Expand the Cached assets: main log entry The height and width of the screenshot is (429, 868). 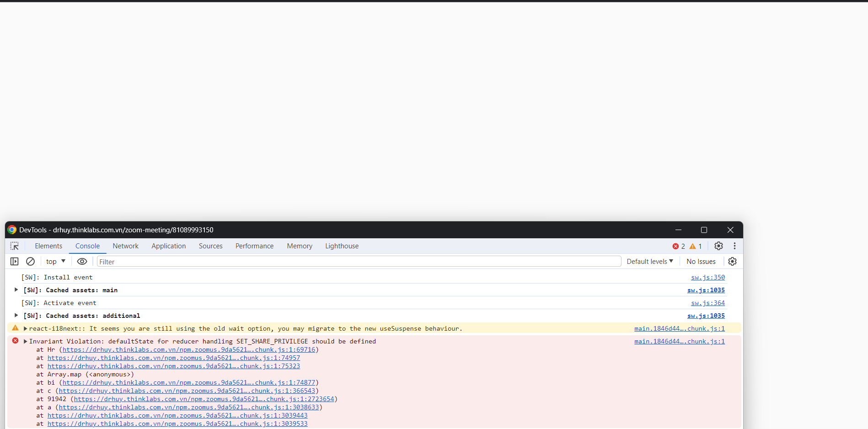point(16,290)
